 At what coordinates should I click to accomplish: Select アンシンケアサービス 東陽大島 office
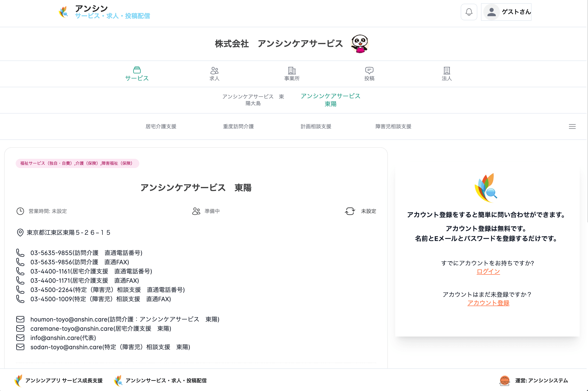(x=253, y=100)
